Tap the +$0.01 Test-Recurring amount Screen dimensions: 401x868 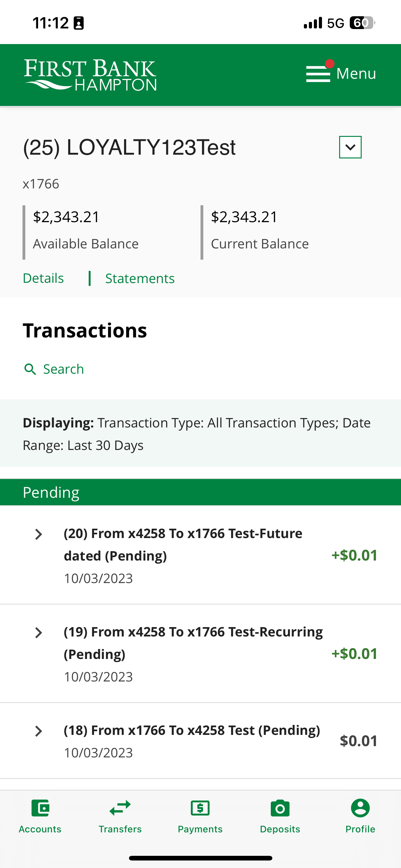pyautogui.click(x=354, y=654)
